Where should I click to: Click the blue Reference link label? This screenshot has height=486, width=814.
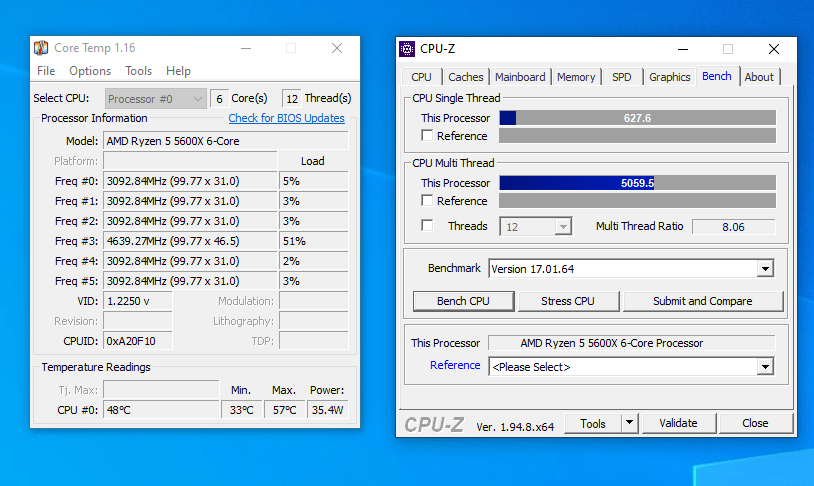pyautogui.click(x=455, y=365)
